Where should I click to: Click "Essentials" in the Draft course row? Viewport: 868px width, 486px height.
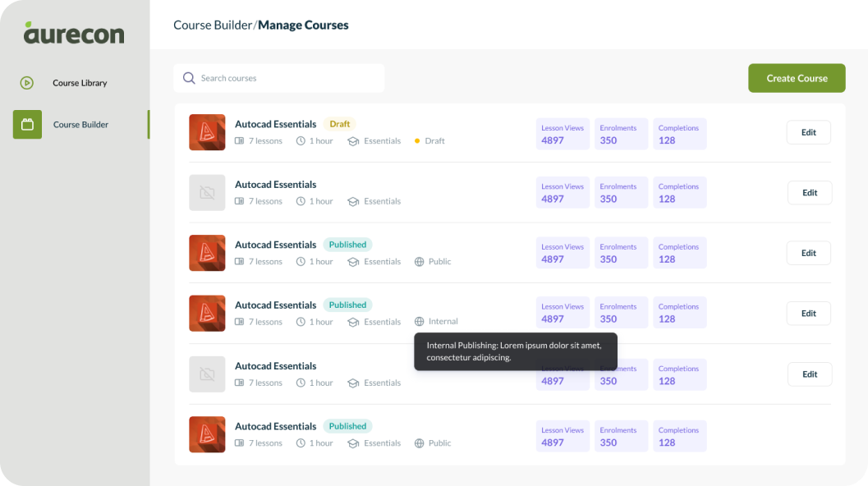coord(382,140)
